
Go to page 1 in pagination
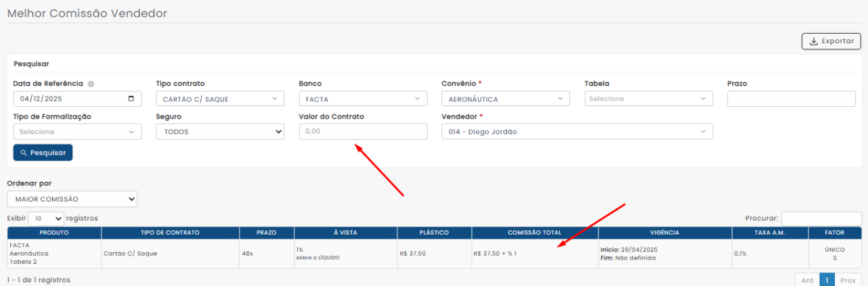[826, 280]
